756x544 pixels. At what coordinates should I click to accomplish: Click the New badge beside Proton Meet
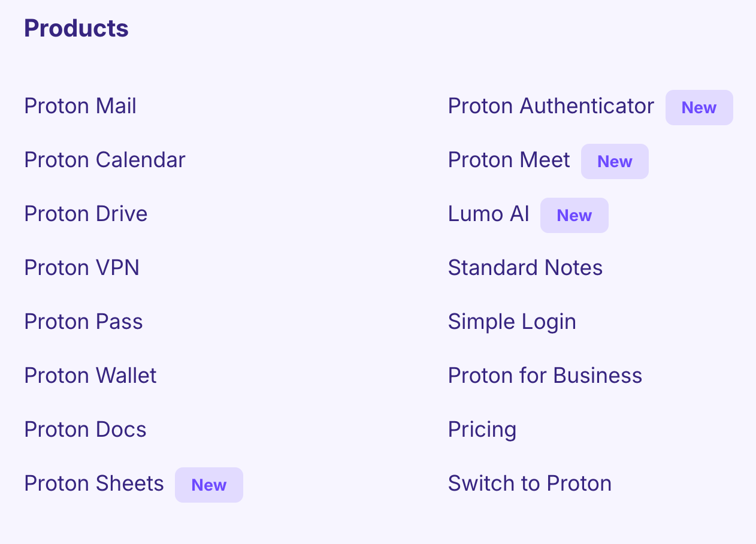[615, 162]
